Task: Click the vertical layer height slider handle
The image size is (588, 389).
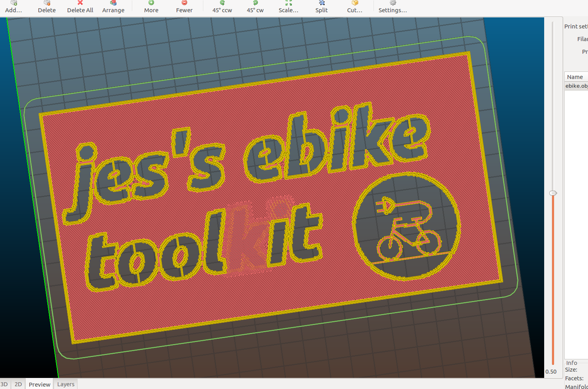Action: point(553,193)
